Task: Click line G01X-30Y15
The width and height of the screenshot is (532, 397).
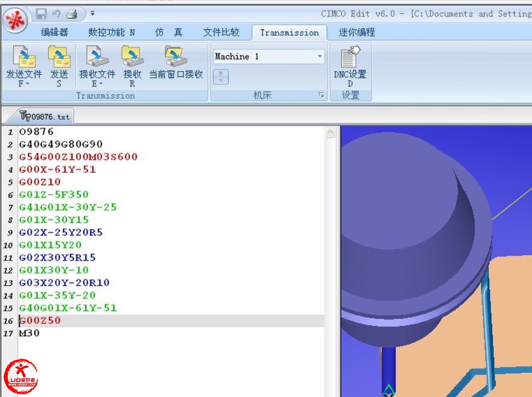Action: pyautogui.click(x=54, y=220)
